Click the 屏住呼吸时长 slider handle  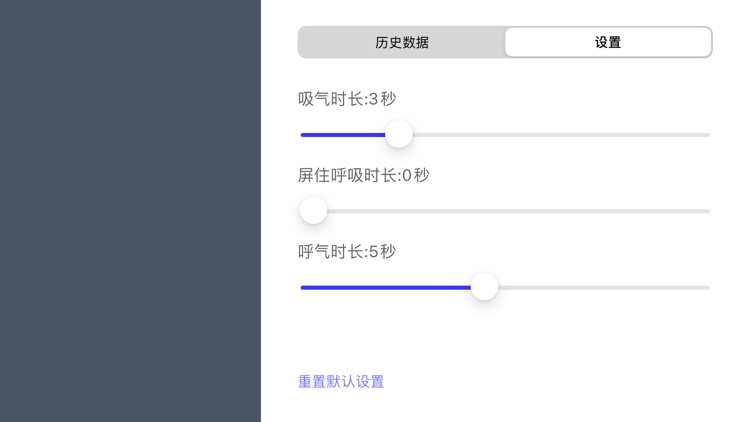313,211
